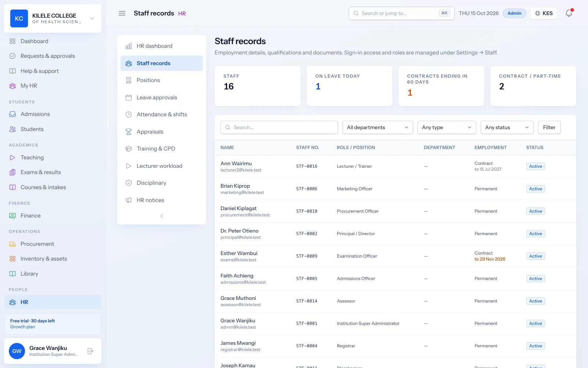The height and width of the screenshot is (368, 588).
Task: Open the KES currency selector
Action: 544,13
